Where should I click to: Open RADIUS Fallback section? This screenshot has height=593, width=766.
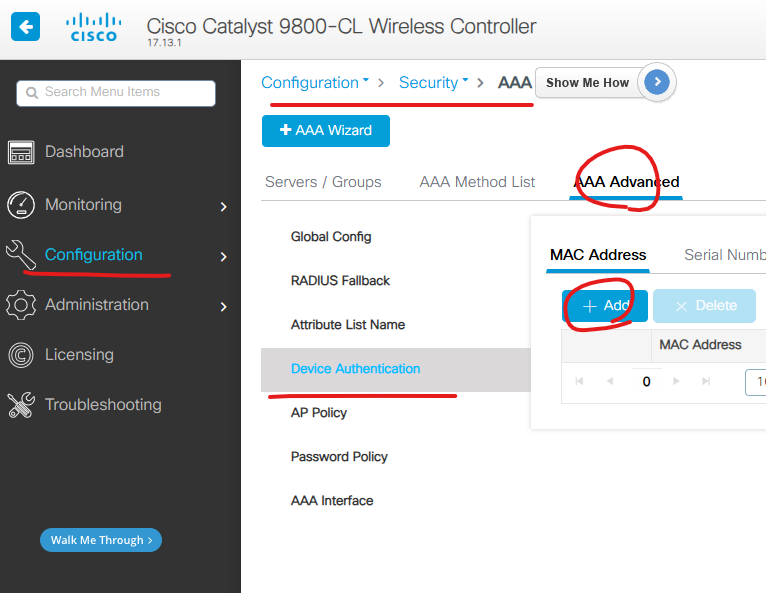(x=340, y=281)
